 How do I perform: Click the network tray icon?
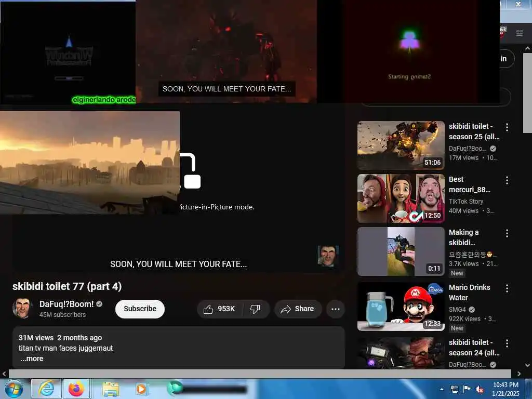[454, 389]
